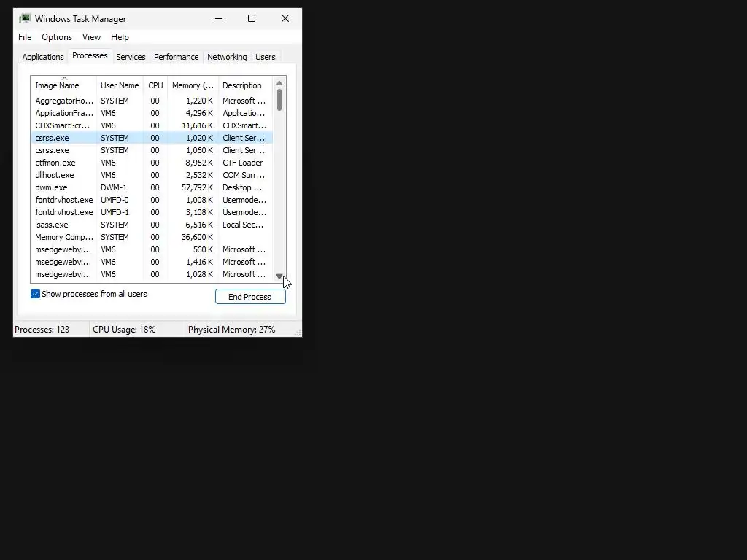Click the Task Manager title bar icon
Viewport: 747px width, 560px height.
pyautogui.click(x=25, y=18)
